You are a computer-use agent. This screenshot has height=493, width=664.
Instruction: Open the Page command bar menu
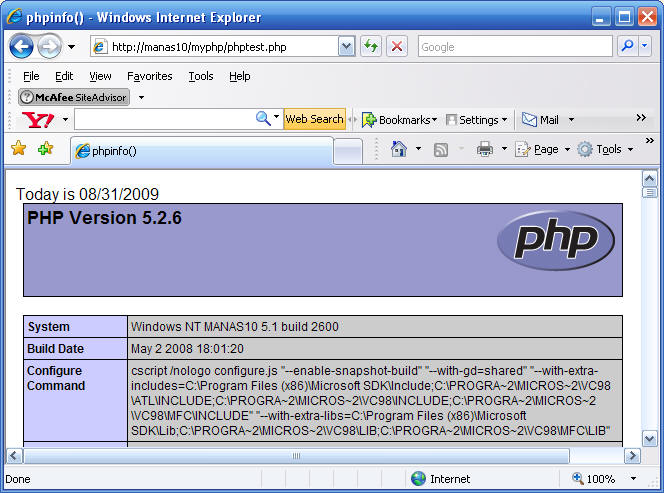click(x=542, y=149)
